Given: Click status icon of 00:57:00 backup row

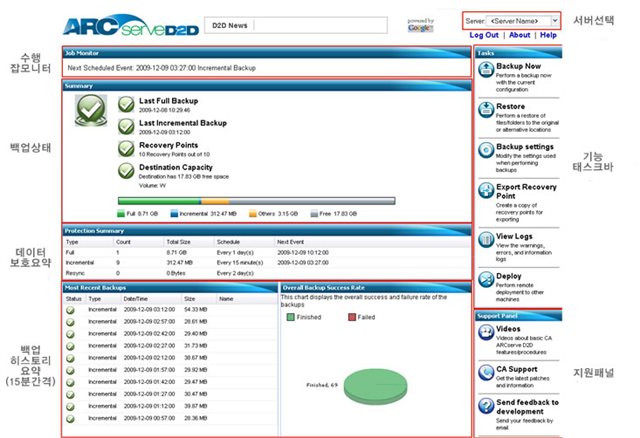Looking at the screenshot, I should pyautogui.click(x=70, y=419).
